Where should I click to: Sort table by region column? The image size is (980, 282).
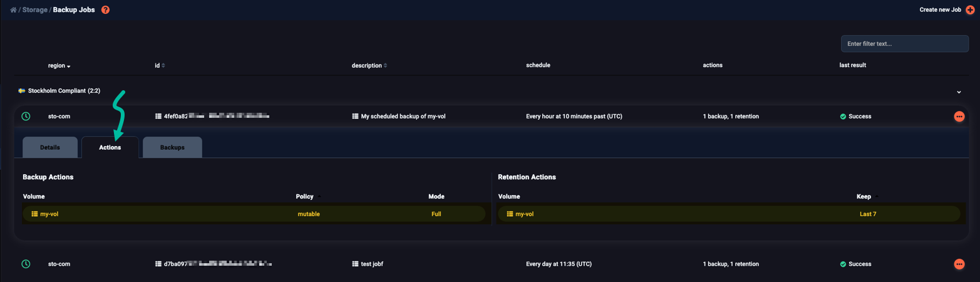coord(59,66)
